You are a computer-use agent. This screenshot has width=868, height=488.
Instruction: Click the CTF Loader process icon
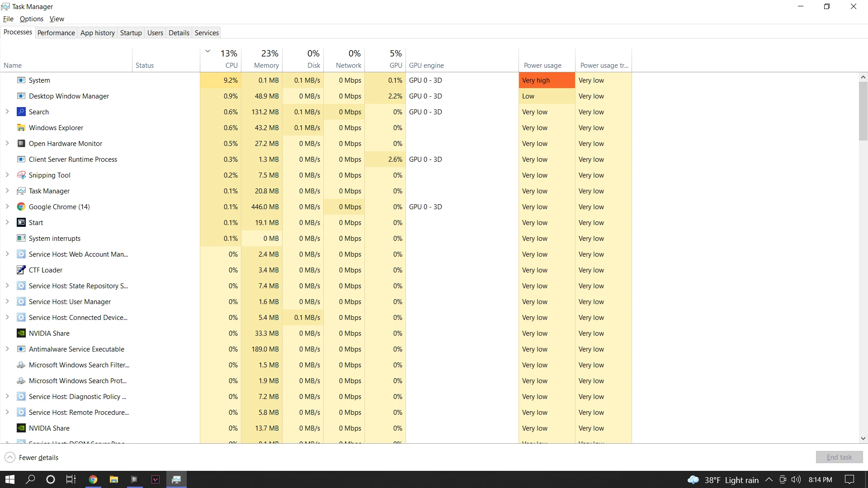click(x=21, y=270)
